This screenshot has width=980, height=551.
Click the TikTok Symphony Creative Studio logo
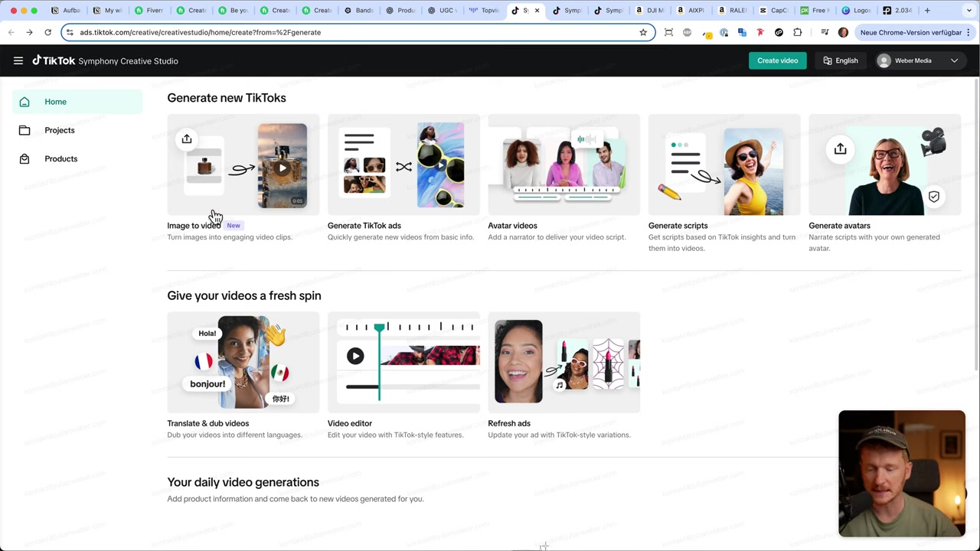[x=105, y=60]
